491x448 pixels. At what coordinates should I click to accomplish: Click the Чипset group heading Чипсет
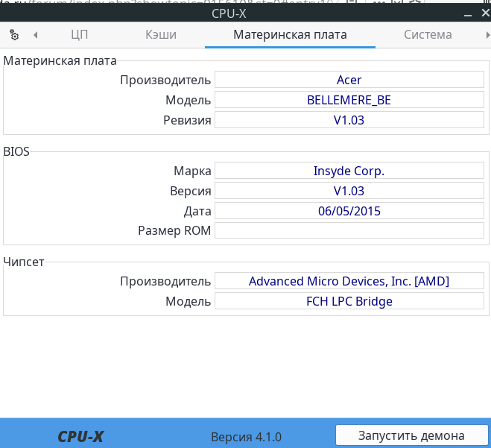(24, 262)
